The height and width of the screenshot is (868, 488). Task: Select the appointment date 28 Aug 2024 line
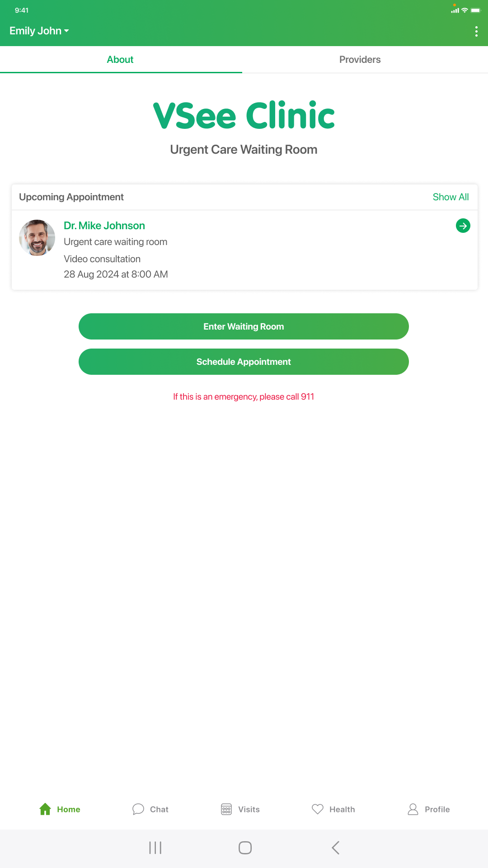[116, 274]
